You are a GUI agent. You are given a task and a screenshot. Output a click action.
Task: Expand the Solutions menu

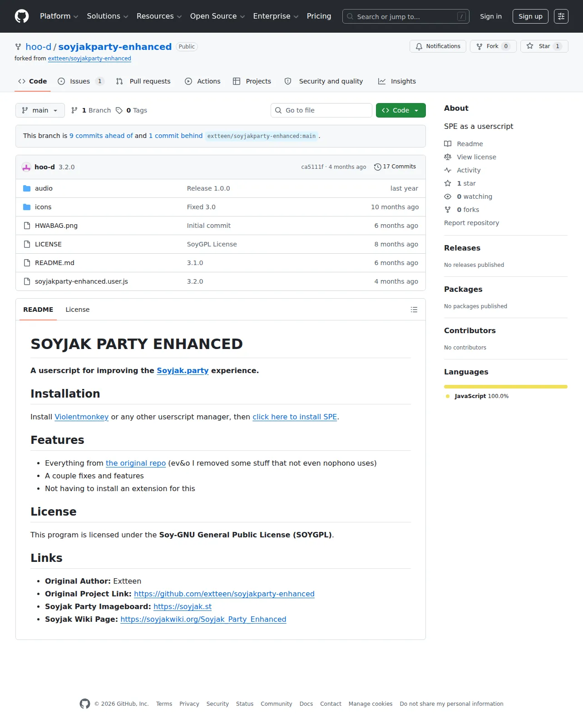108,16
